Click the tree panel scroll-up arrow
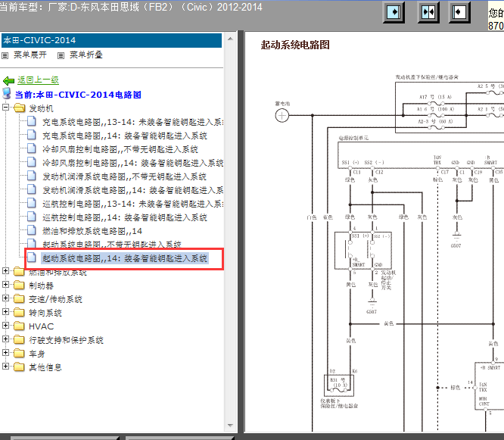This screenshot has width=504, height=440. (230, 39)
